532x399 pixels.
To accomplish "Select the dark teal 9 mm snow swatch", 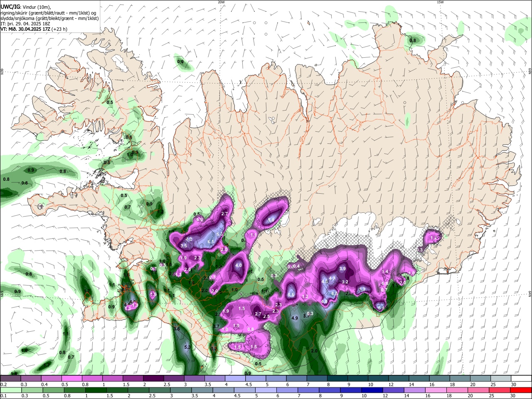I will pyautogui.click(x=358, y=378).
